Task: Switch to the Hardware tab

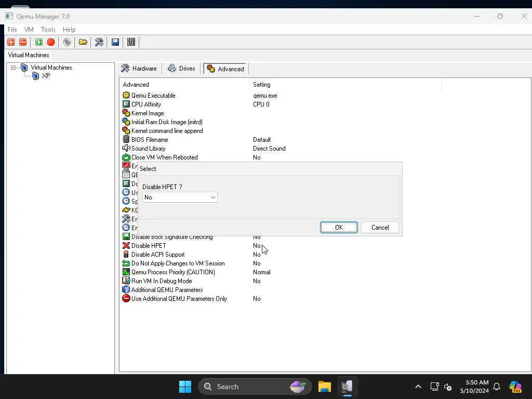Action: coord(139,69)
